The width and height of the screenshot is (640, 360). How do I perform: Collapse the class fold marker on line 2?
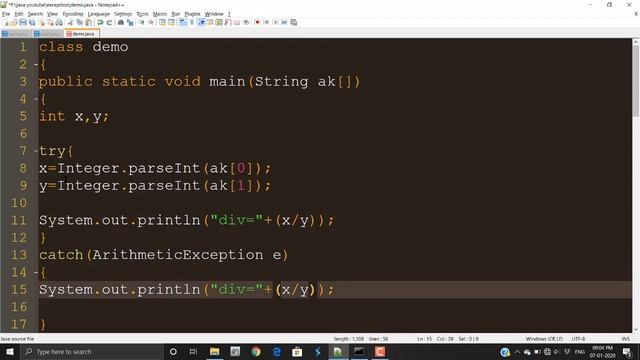[x=36, y=64]
